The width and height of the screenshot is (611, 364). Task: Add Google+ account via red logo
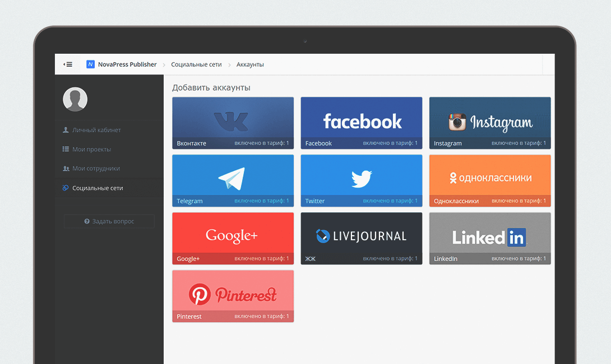tap(232, 236)
